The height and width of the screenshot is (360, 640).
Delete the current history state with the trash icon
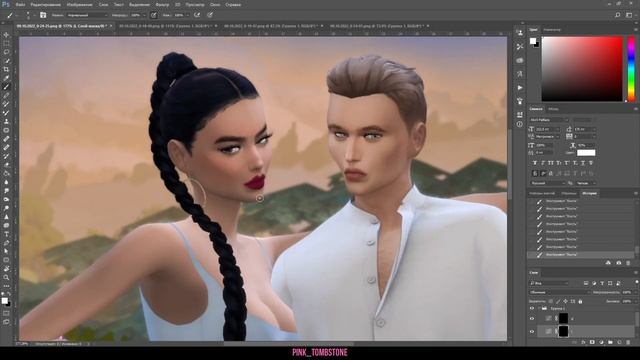(628, 263)
